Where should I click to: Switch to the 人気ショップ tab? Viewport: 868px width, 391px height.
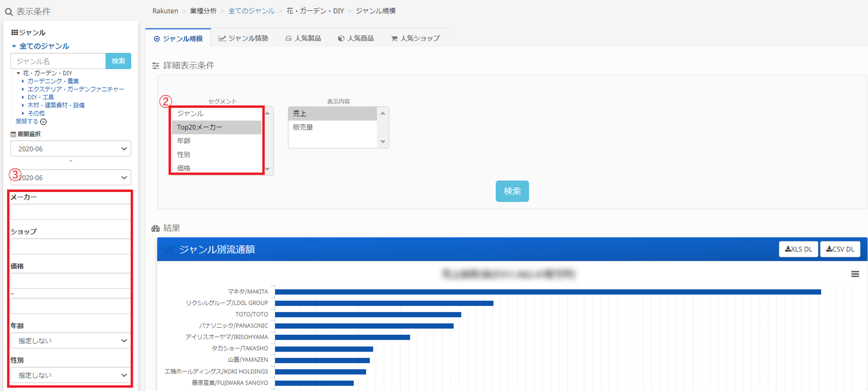[415, 38]
